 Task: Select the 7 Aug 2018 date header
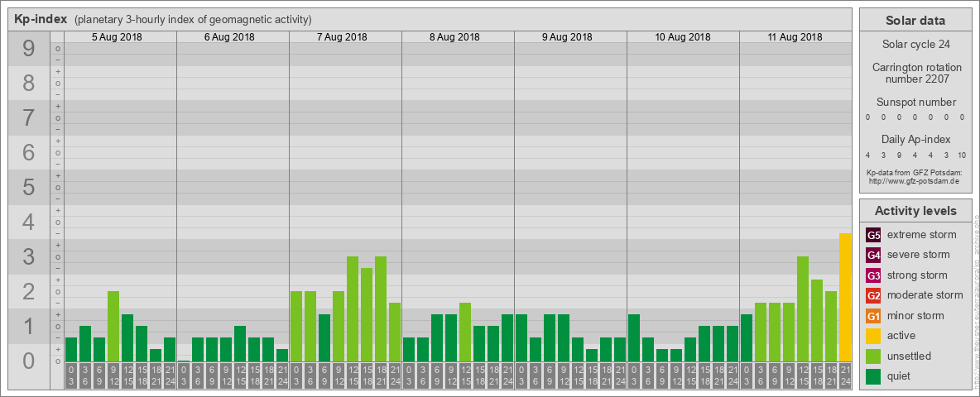point(342,37)
